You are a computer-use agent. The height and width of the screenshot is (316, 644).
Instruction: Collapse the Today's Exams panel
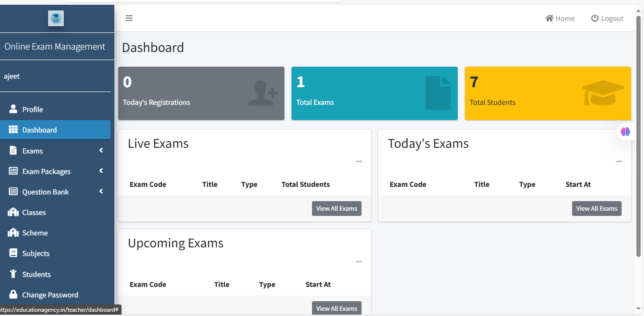point(619,162)
